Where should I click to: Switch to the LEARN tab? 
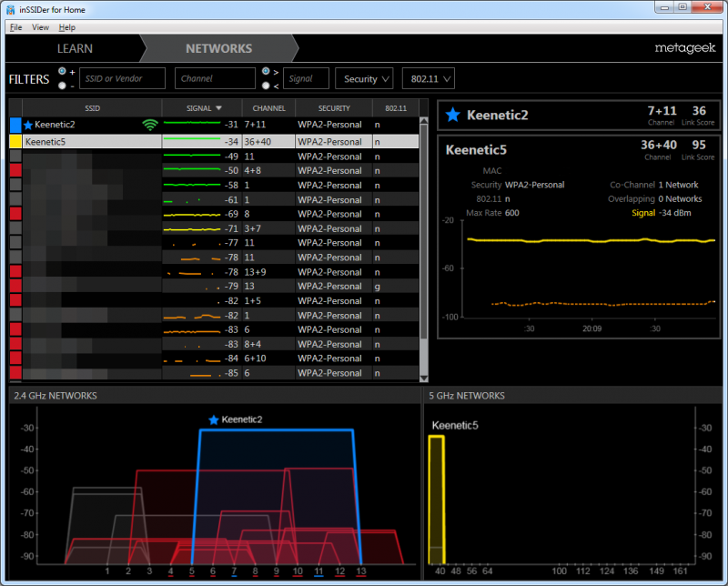pyautogui.click(x=75, y=48)
